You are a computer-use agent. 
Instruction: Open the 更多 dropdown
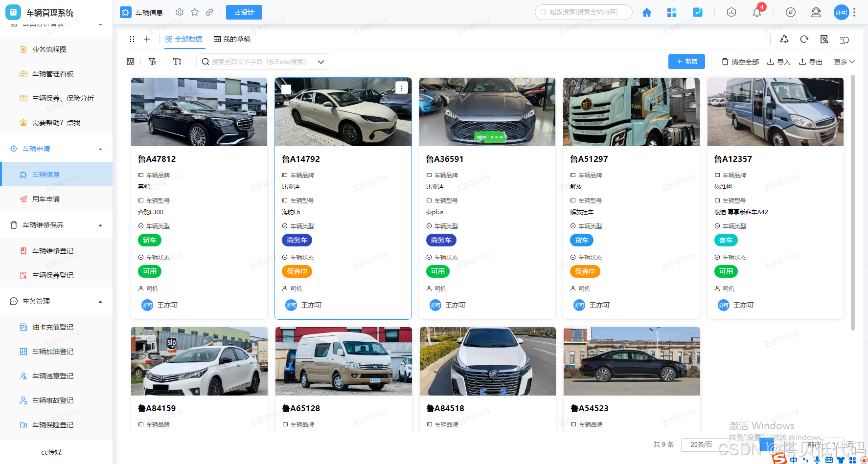(844, 62)
